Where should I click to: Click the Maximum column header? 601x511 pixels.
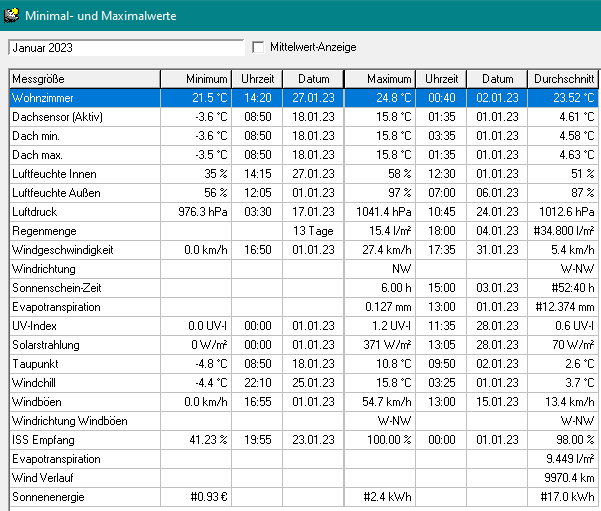pos(379,79)
